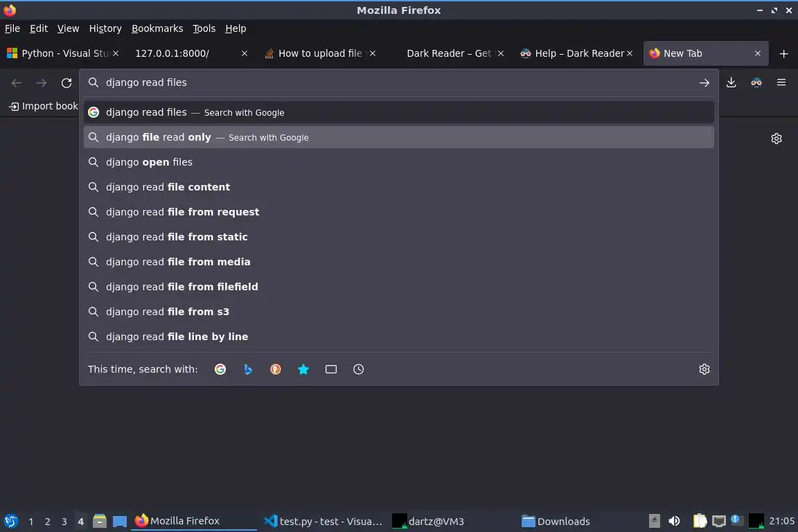Image resolution: width=798 pixels, height=532 pixels.
Task: Go back one page
Action: pyautogui.click(x=17, y=82)
